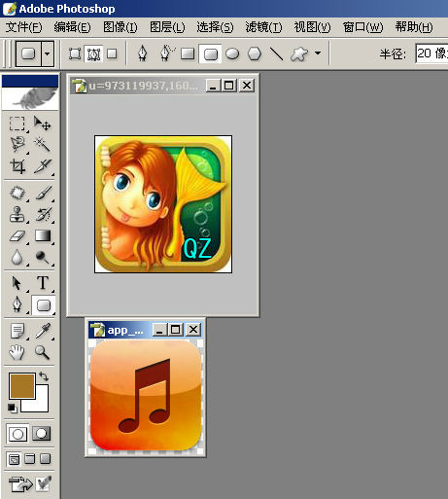Choose Pen tool in options bar
The height and width of the screenshot is (499, 448).
[x=142, y=53]
